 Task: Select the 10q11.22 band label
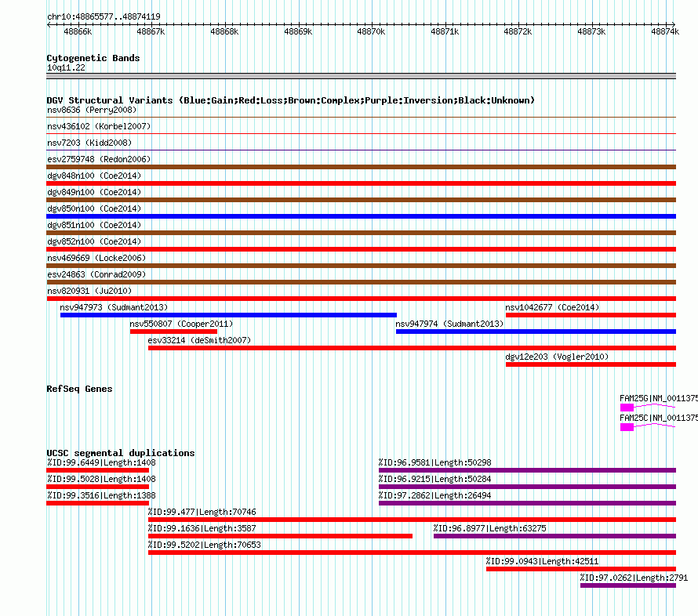pos(66,67)
